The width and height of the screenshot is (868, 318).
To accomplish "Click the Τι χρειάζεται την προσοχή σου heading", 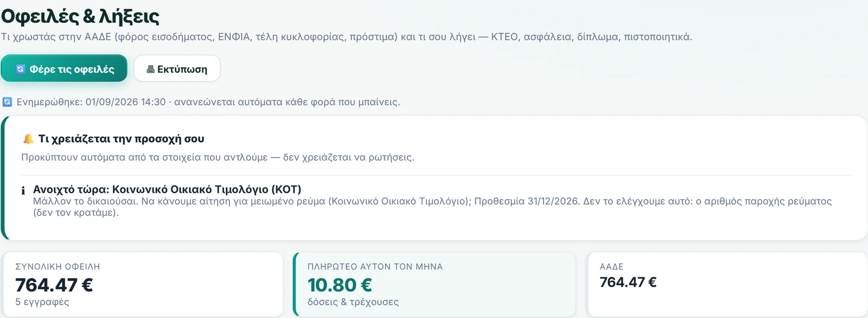I will [122, 139].
